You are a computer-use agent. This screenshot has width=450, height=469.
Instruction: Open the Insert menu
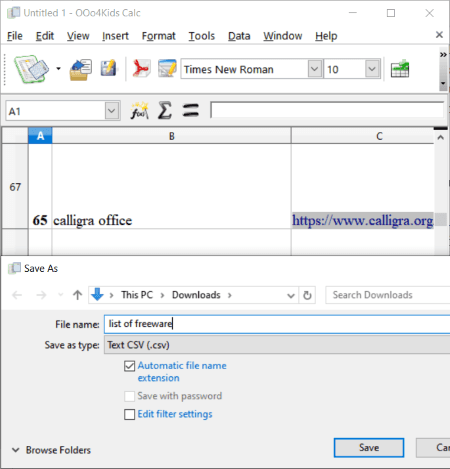pos(115,36)
